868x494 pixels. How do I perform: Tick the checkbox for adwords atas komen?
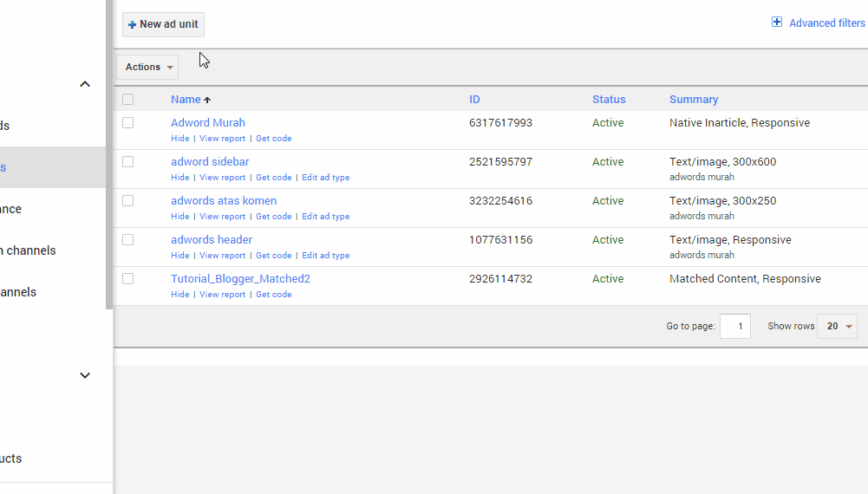127,200
